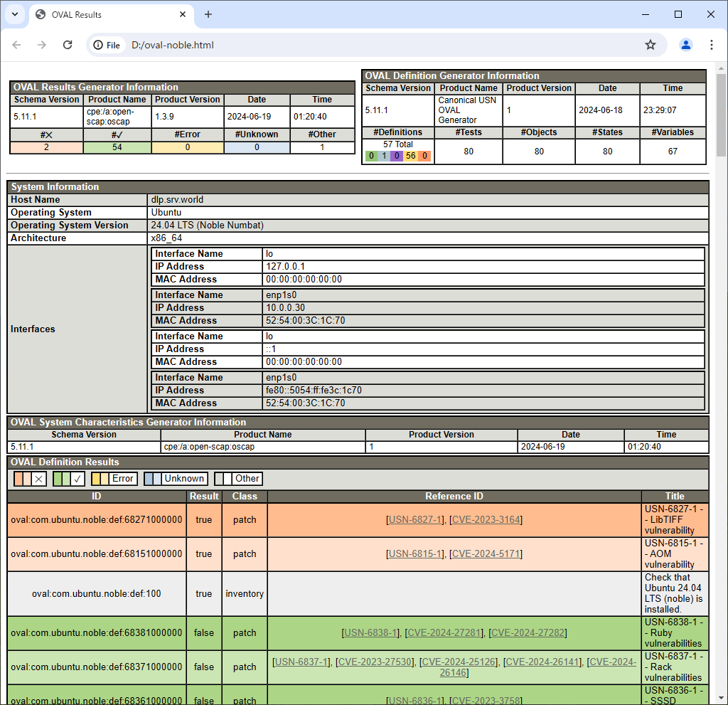Screen dimensions: 728x705
Task: Click the 24.04 LTS (Noble Numbat) value
Action: pyautogui.click(x=207, y=226)
